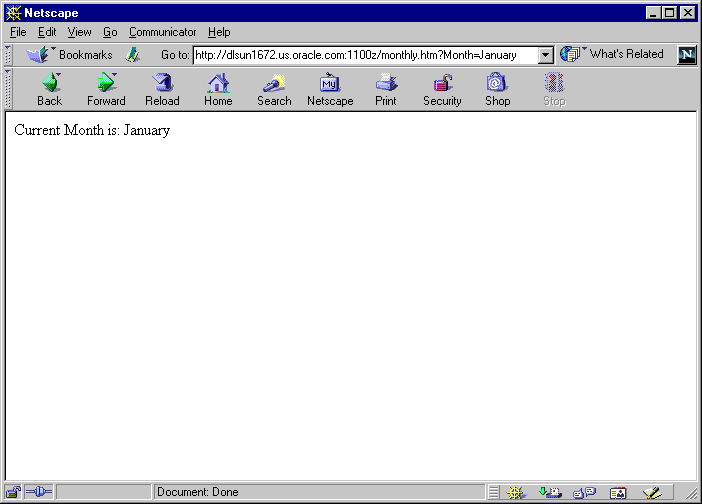
Task: Click the window resize grip corner
Action: [x=692, y=494]
